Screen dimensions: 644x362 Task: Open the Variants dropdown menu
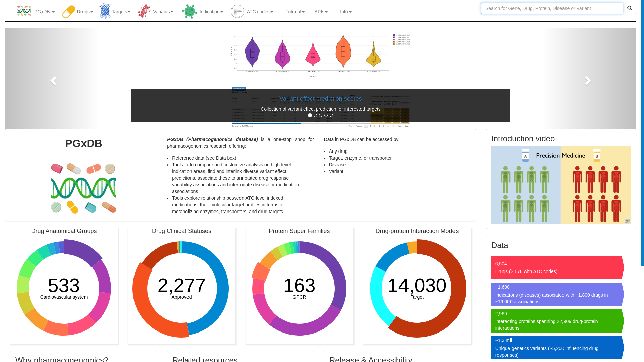coord(163,12)
